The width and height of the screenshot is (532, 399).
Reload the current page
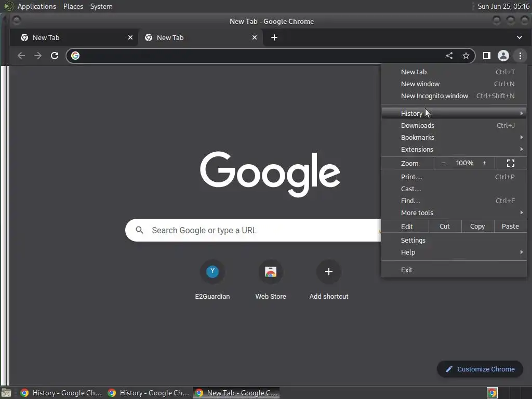pyautogui.click(x=54, y=56)
